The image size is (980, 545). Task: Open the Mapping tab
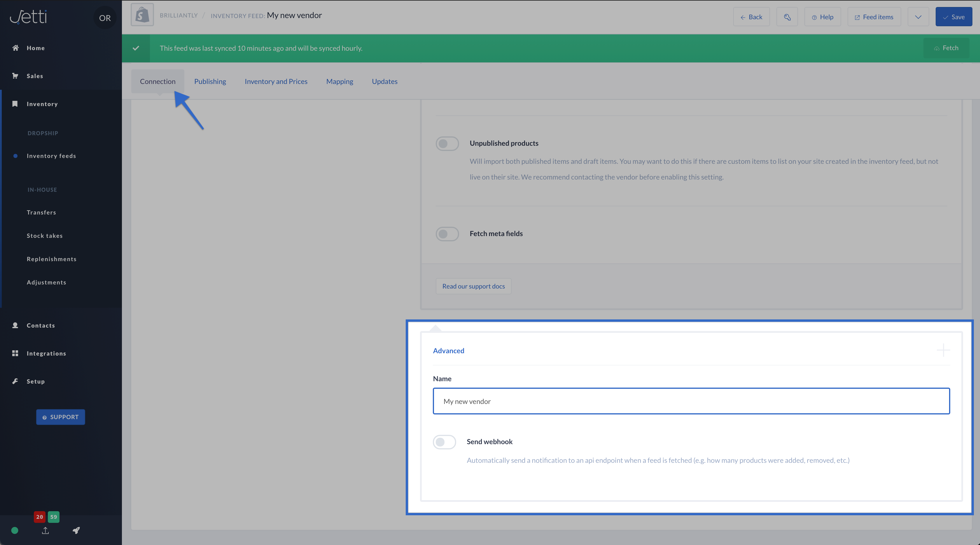(339, 81)
